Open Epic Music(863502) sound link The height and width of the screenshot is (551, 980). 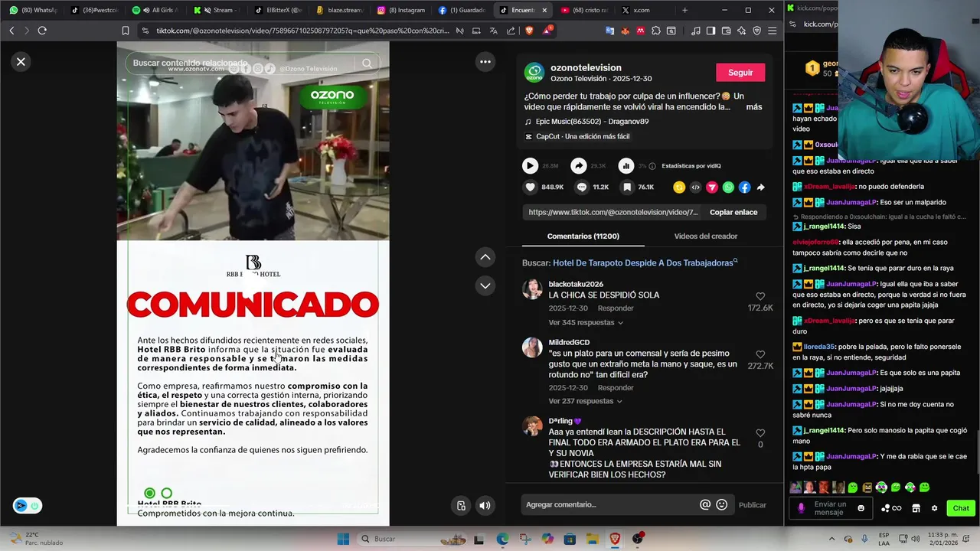click(592, 122)
